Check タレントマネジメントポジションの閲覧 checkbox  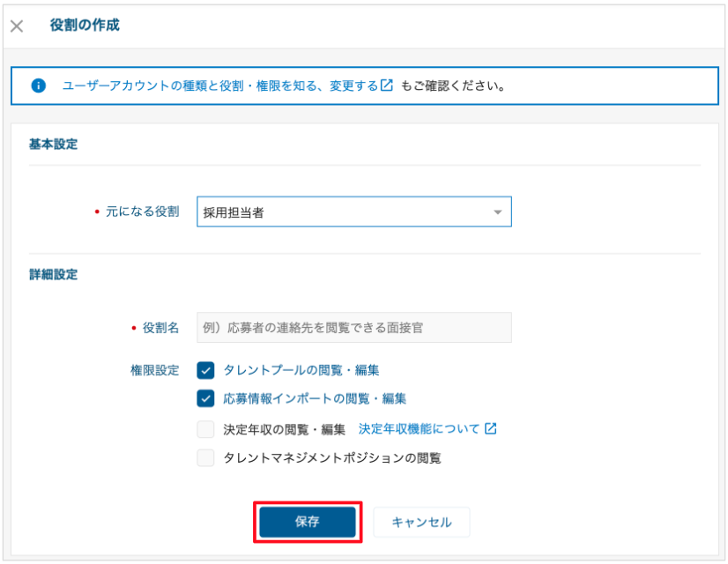click(205, 457)
